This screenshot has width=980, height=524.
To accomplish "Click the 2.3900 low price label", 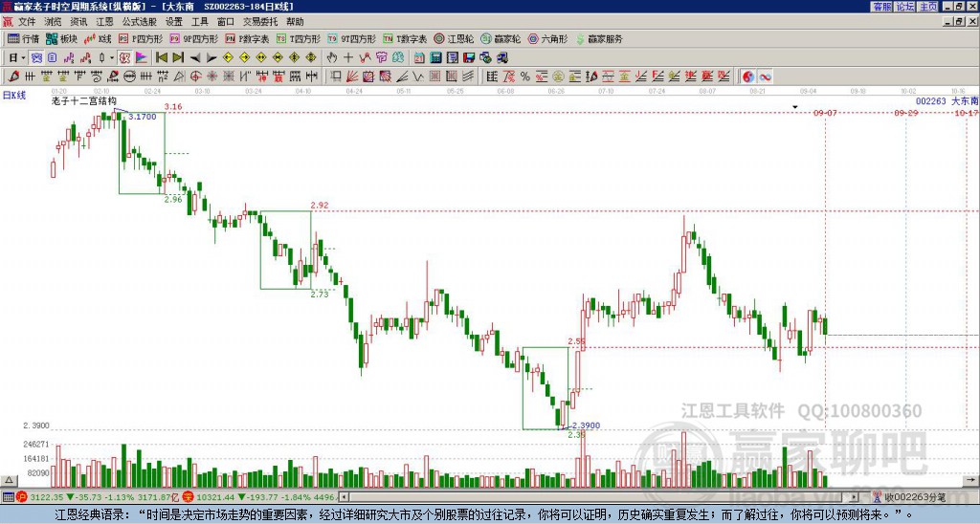I will 587,426.
